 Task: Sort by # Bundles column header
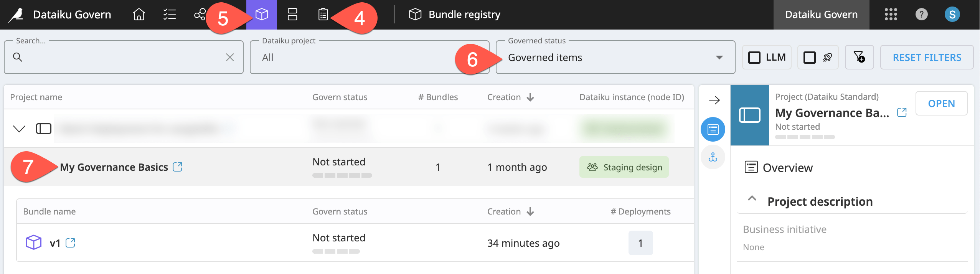438,97
